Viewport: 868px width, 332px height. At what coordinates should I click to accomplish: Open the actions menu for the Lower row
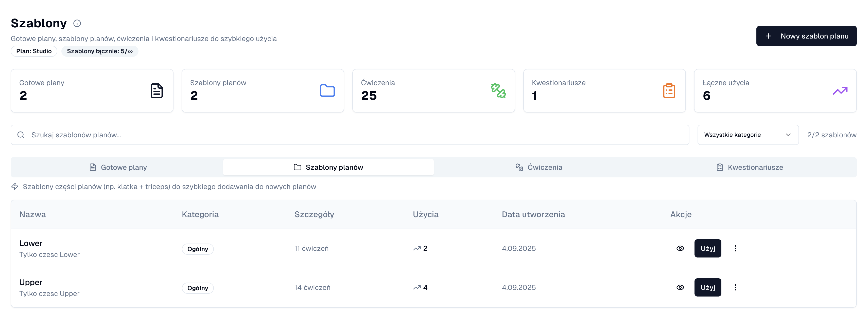(736, 248)
